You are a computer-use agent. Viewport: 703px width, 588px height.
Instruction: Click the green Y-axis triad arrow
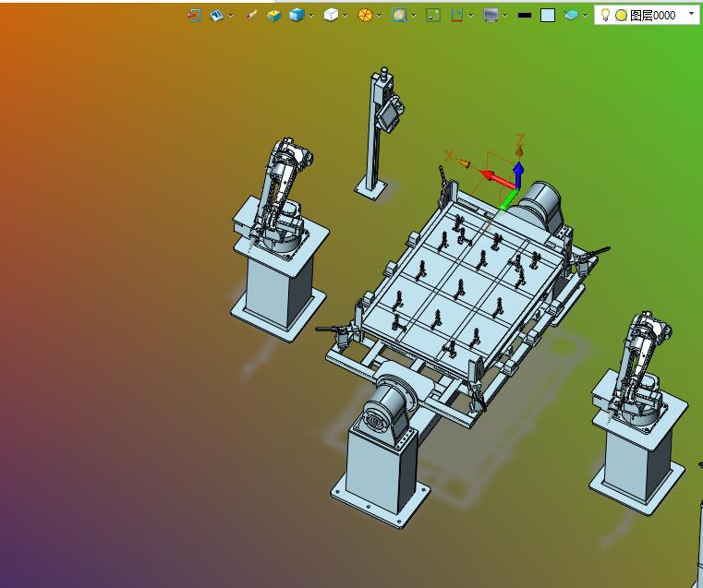tap(508, 201)
